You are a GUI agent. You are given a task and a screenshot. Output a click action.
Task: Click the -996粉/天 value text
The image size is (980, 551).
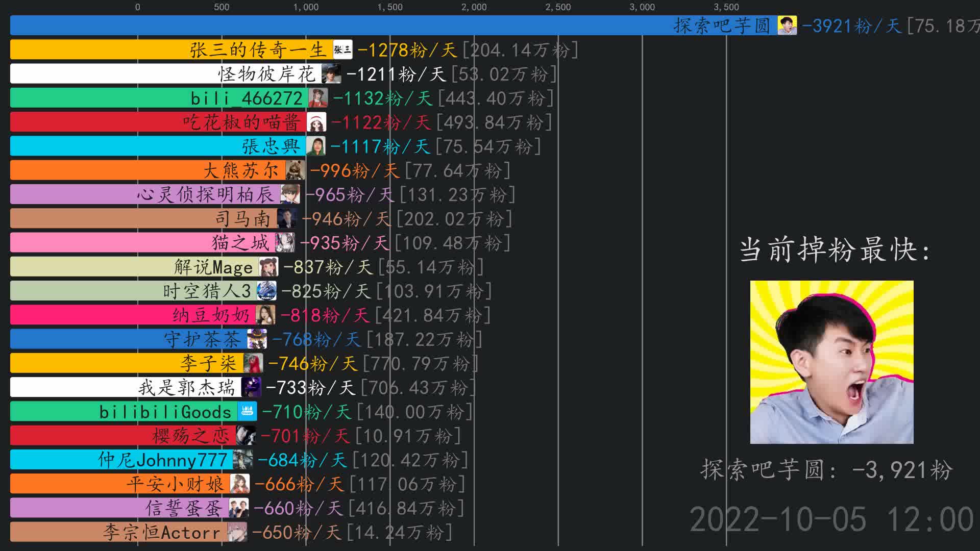pyautogui.click(x=354, y=171)
